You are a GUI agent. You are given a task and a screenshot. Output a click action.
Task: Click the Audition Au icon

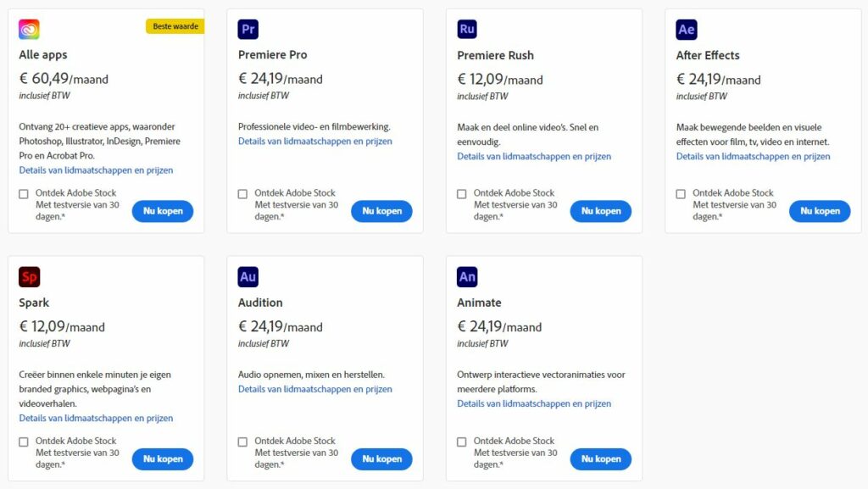248,277
